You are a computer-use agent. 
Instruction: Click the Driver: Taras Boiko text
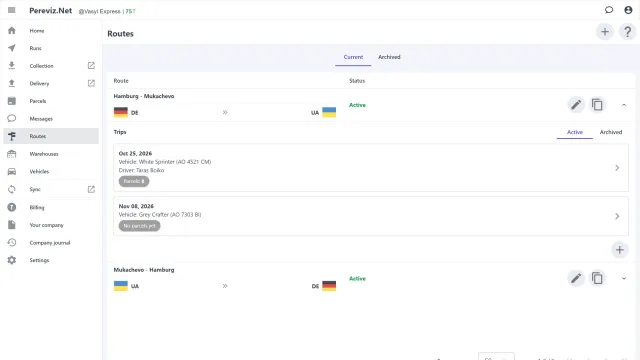[x=141, y=170]
